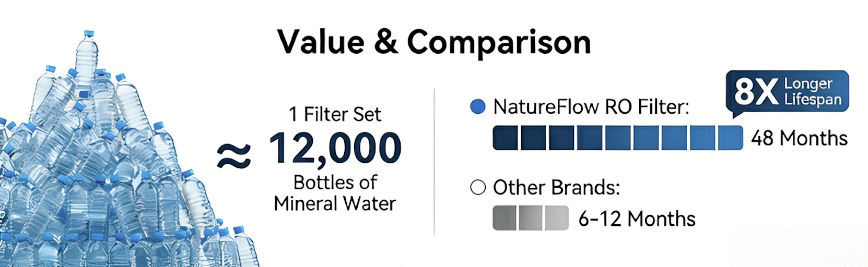Click the last segment of gray bar
Screen dimensions: 868x267
[557, 218]
